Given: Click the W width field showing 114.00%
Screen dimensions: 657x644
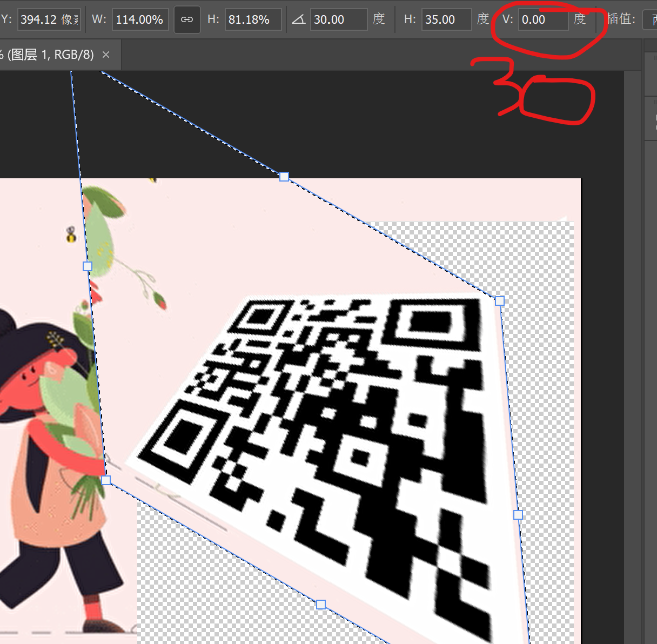Looking at the screenshot, I should [x=140, y=19].
